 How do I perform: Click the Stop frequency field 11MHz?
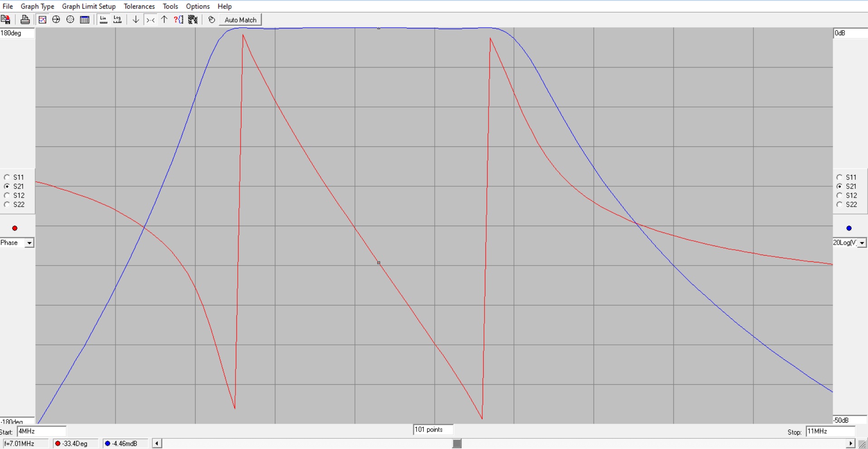point(830,431)
